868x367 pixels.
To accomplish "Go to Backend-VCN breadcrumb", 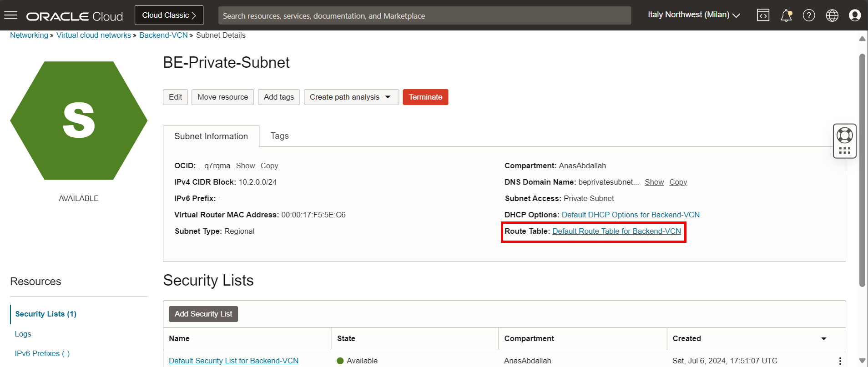I will click(163, 35).
